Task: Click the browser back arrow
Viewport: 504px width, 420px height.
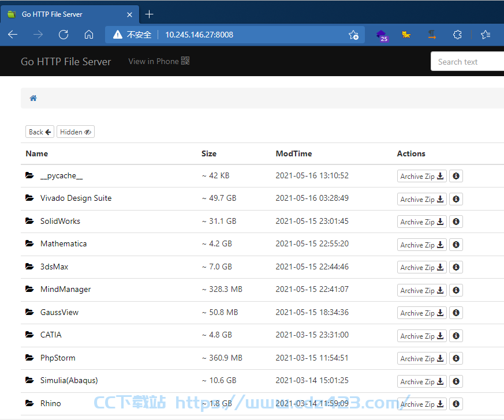Action: click(x=13, y=35)
